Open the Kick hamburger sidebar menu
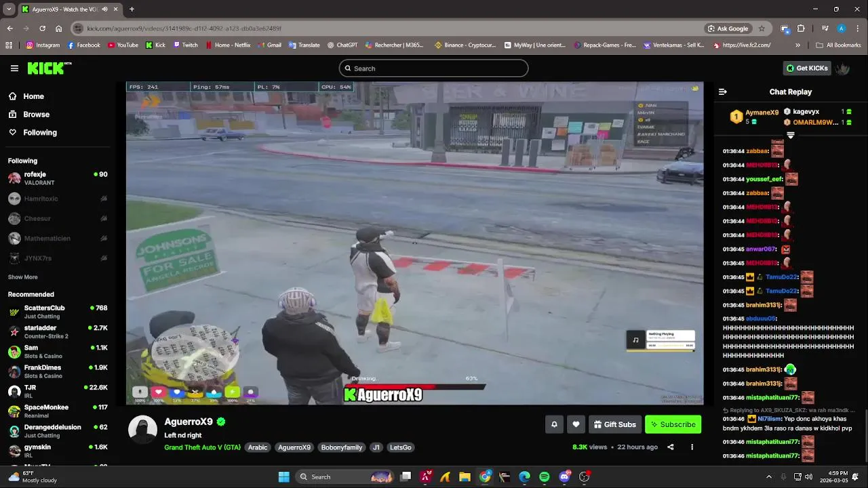This screenshot has width=868, height=488. [x=14, y=68]
